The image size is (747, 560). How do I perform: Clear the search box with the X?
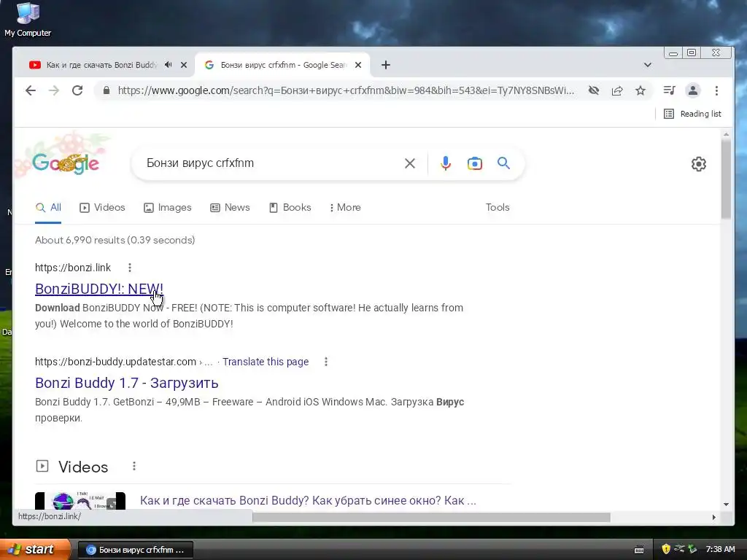(410, 163)
